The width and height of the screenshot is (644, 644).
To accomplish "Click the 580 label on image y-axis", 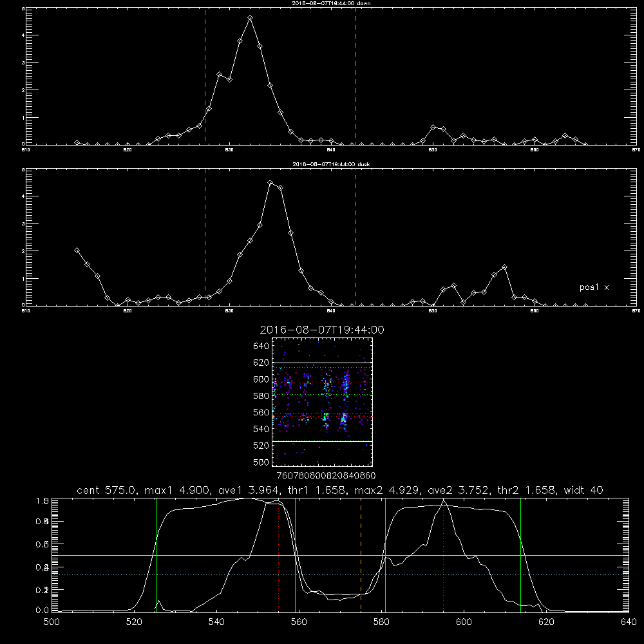I will click(x=261, y=396).
